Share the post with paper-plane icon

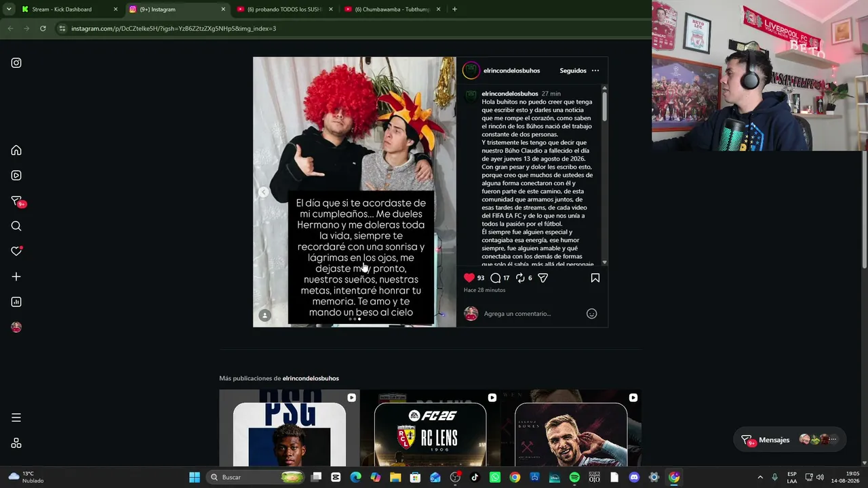click(543, 278)
